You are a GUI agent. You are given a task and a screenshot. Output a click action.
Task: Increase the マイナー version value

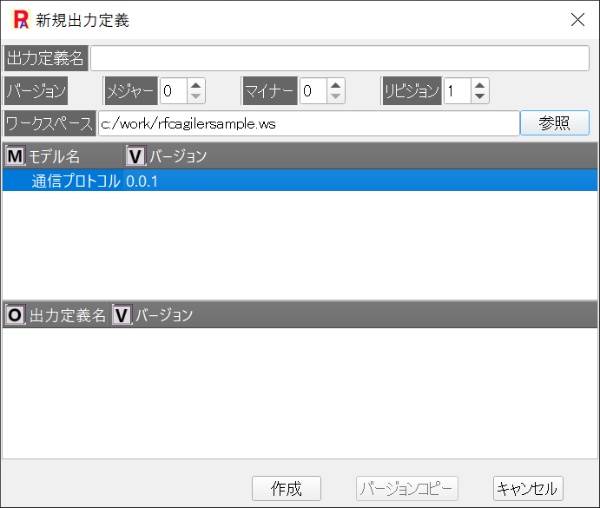(x=336, y=85)
